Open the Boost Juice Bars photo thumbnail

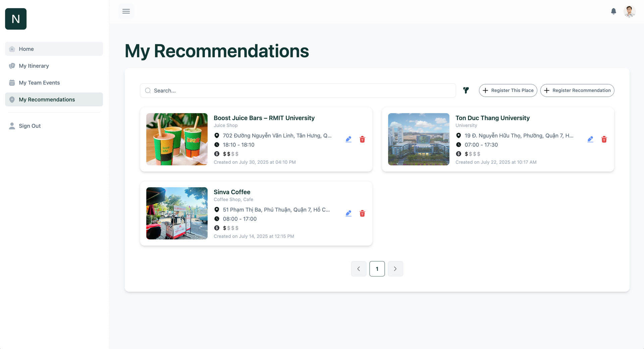tap(177, 139)
